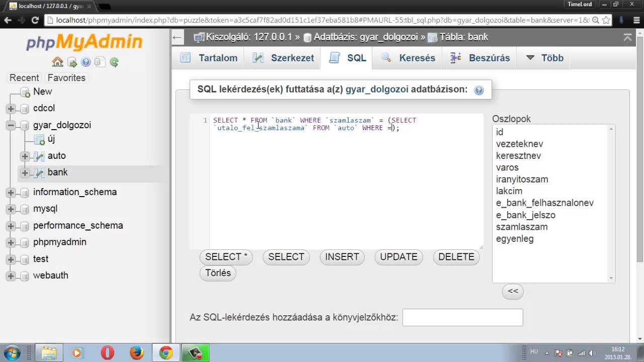
Task: Select e_bank_felhasznalonev in column list
Action: point(545,203)
